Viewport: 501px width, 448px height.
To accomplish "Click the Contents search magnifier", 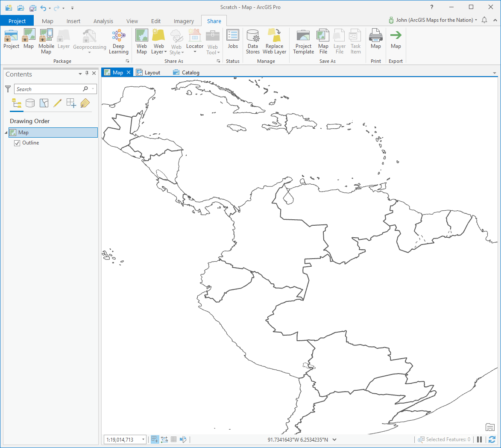I will (85, 89).
